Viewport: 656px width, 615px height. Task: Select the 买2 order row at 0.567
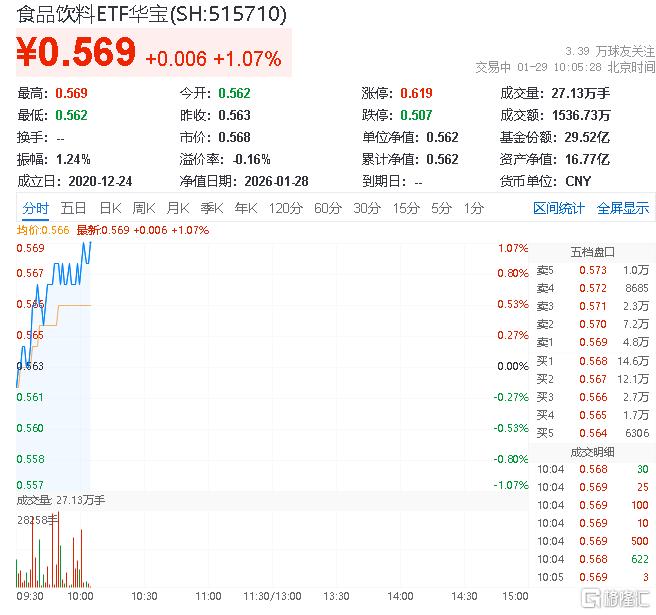click(592, 379)
